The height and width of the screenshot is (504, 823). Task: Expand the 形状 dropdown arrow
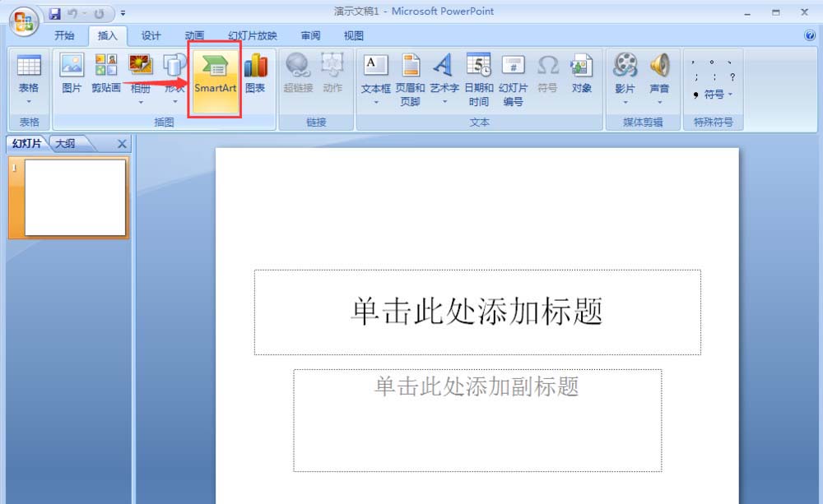coord(174,102)
